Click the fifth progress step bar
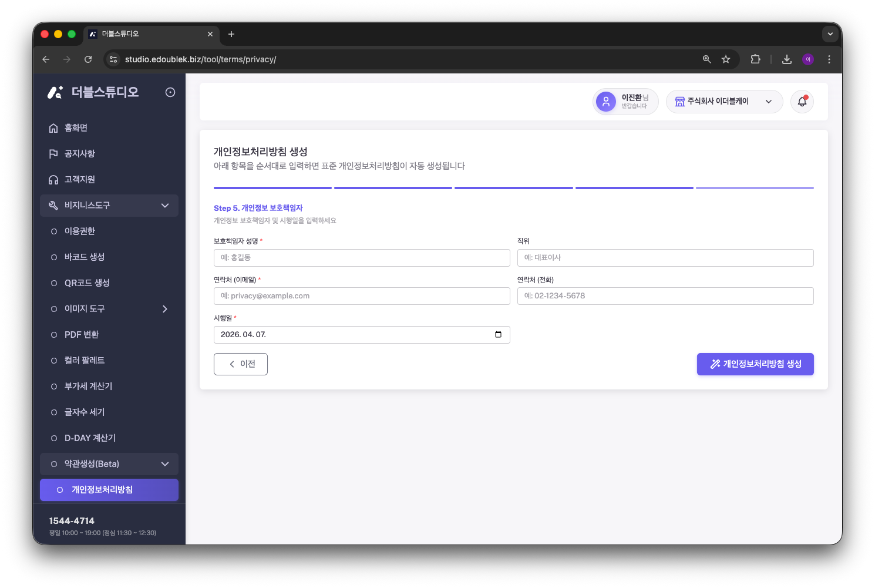 coord(755,188)
